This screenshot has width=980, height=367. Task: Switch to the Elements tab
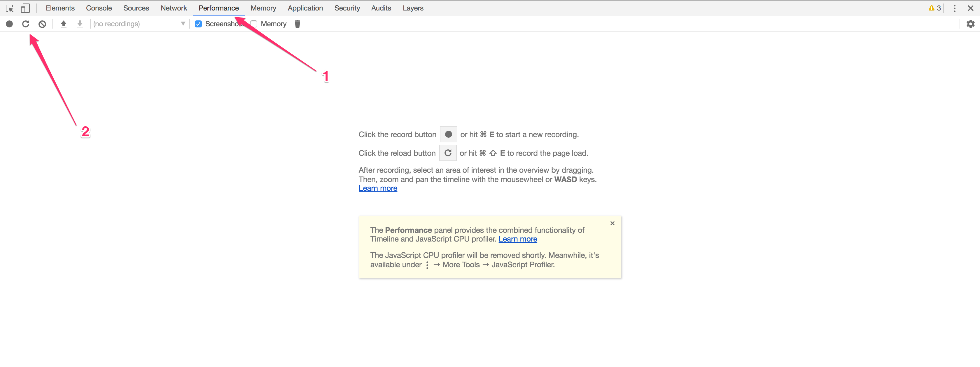coord(60,8)
